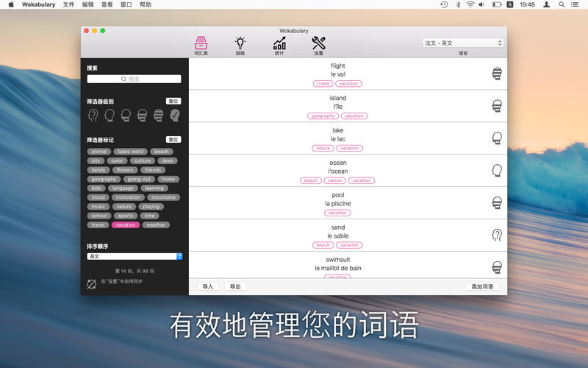The image size is (588, 368).
Task: Open the 编辑 menu
Action: pos(87,4)
